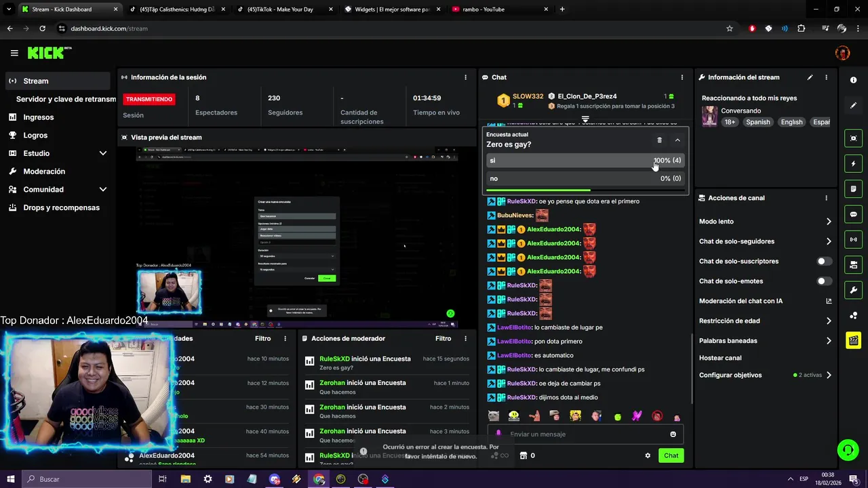This screenshot has width=868, height=488.
Task: Open the green support headset button
Action: coord(847,449)
